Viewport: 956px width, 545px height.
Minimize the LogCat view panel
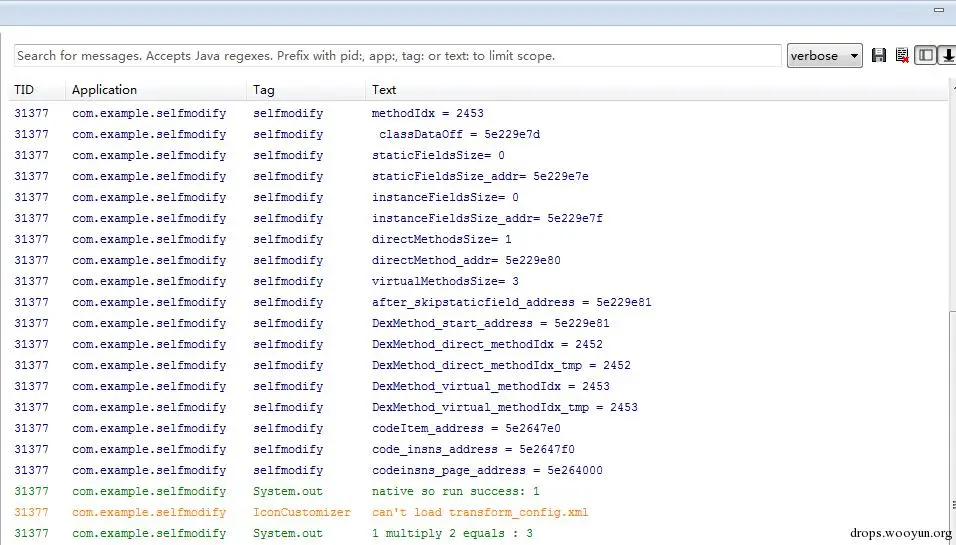pos(939,10)
